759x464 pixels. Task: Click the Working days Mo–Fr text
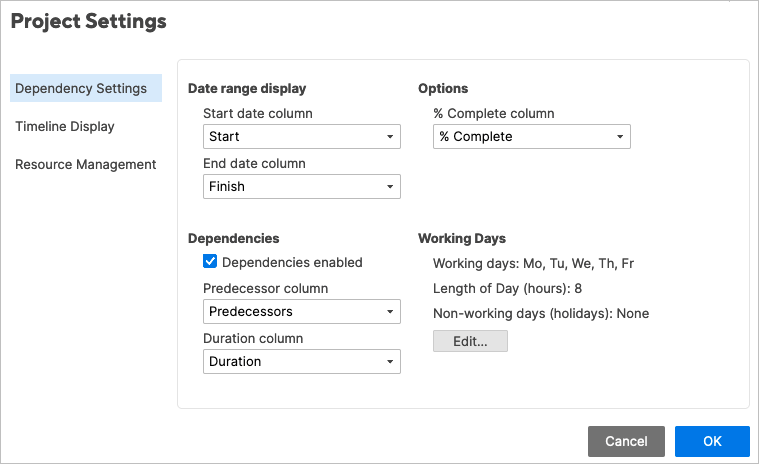(533, 264)
